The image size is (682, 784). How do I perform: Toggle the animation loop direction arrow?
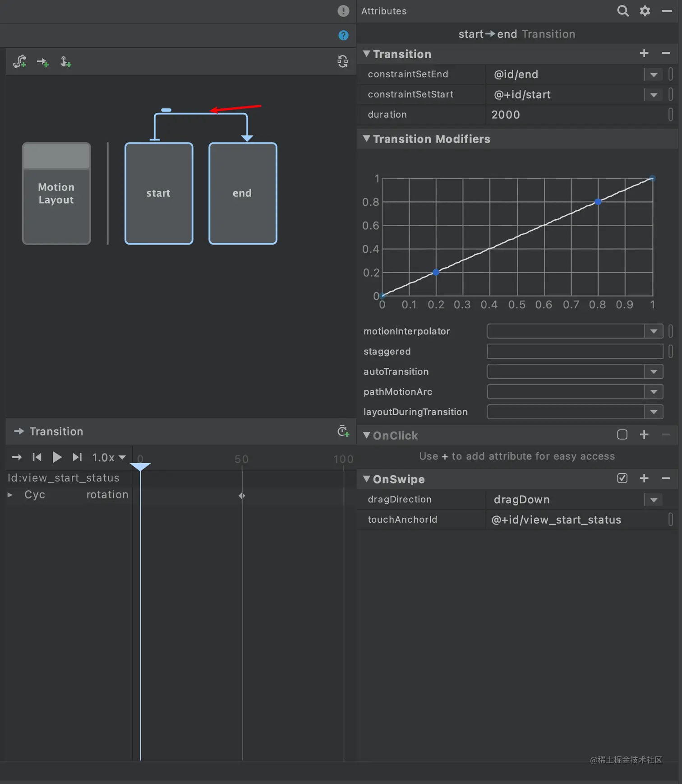coord(17,457)
